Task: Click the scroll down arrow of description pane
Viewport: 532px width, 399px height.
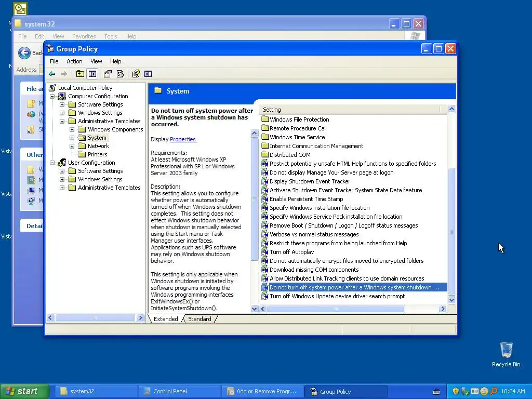Action: point(254,309)
